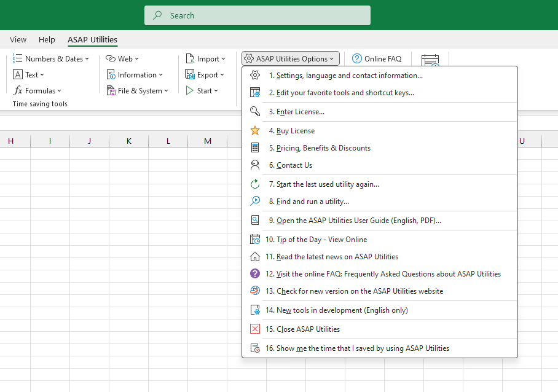The width and height of the screenshot is (558, 392).
Task: Click the house icon for latest news
Action: (255, 256)
